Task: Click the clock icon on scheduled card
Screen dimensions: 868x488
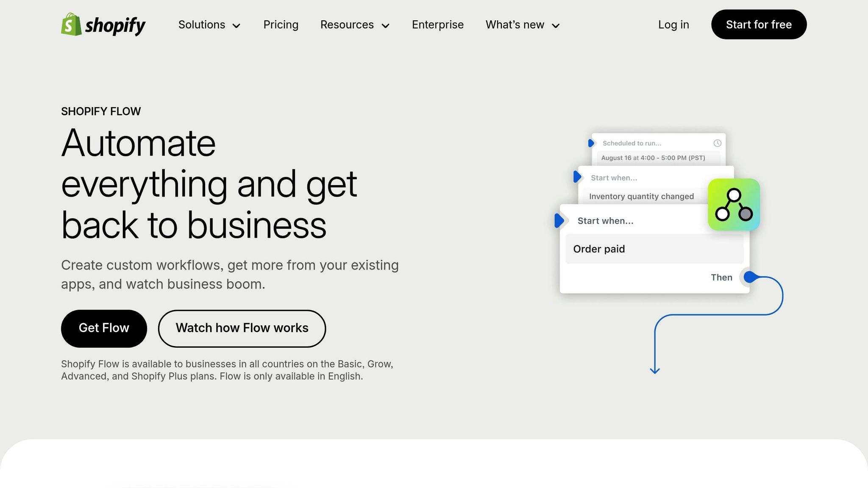Action: tap(717, 143)
